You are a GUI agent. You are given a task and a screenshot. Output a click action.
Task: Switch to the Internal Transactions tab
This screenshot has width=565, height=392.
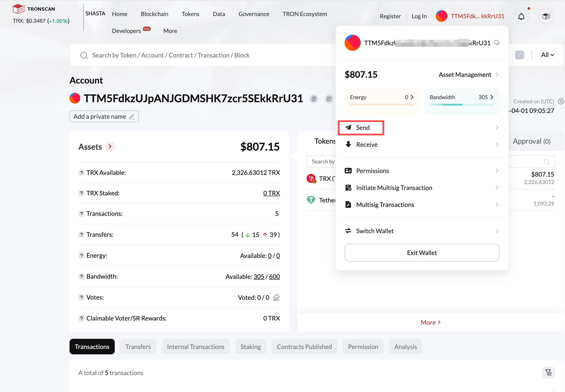(x=196, y=347)
